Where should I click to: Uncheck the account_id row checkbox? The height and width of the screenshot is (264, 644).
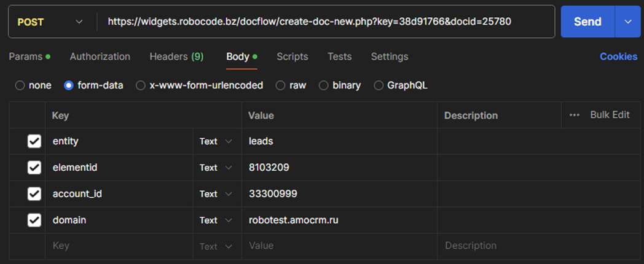click(34, 194)
